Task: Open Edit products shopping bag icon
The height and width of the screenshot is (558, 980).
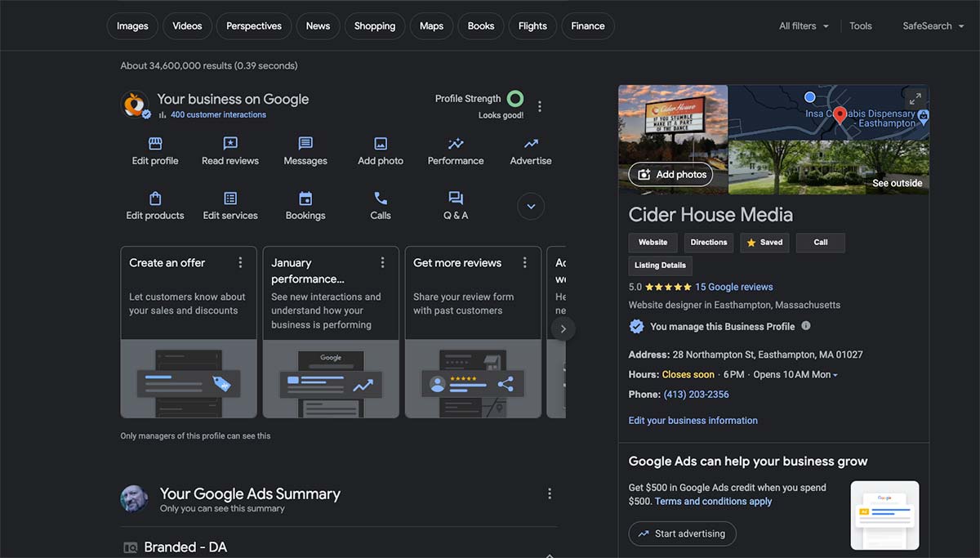Action: click(x=155, y=199)
